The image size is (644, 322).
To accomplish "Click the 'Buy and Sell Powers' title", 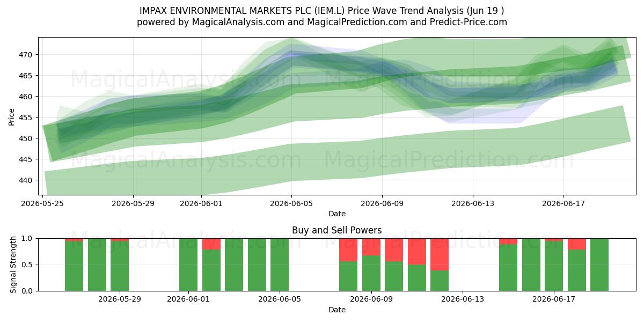I will click(x=337, y=230).
